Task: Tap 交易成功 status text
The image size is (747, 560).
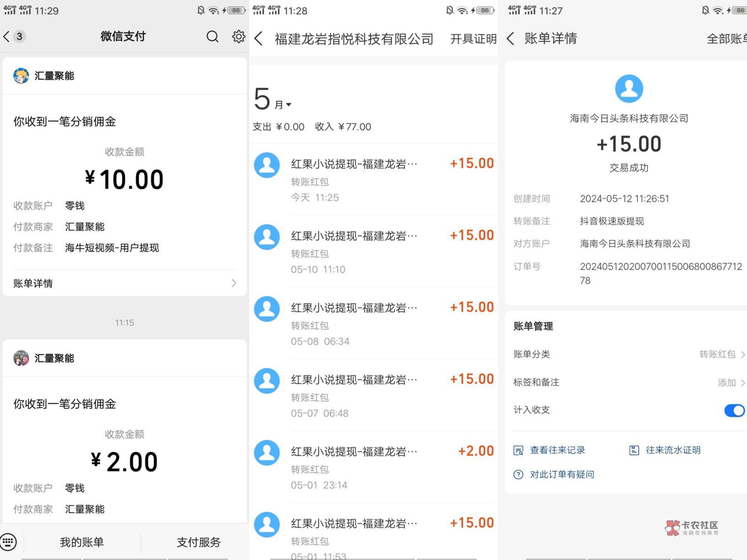Action: click(629, 168)
